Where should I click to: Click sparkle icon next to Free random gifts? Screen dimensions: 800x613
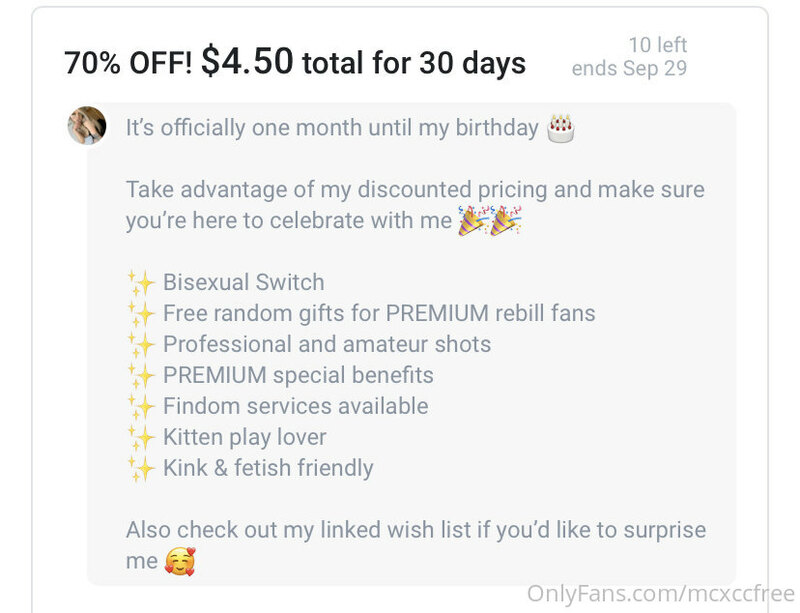tap(141, 314)
